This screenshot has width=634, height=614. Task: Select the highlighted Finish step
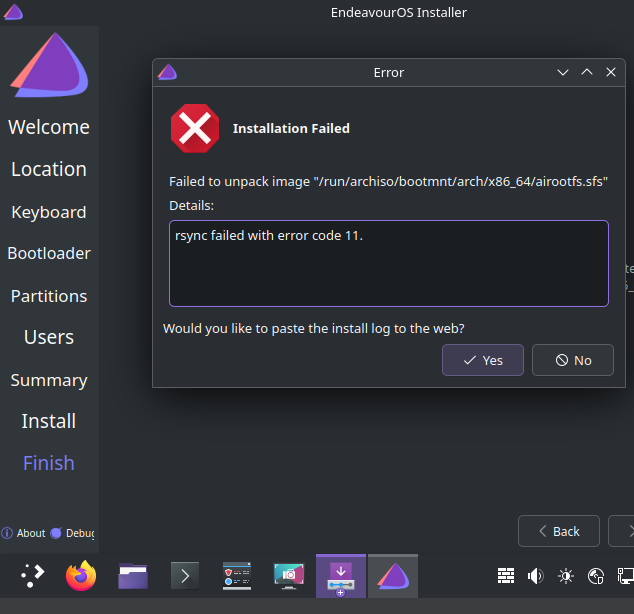tap(49, 463)
